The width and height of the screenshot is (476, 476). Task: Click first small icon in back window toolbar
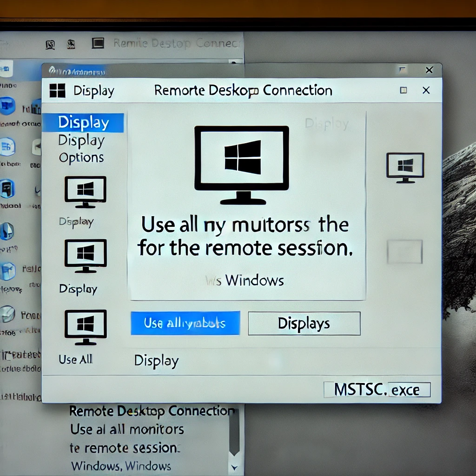point(50,45)
